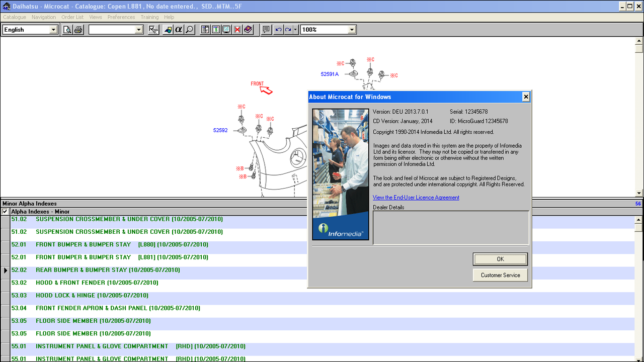Open the Help menu
Viewport: 644px width, 362px height.
tap(169, 17)
